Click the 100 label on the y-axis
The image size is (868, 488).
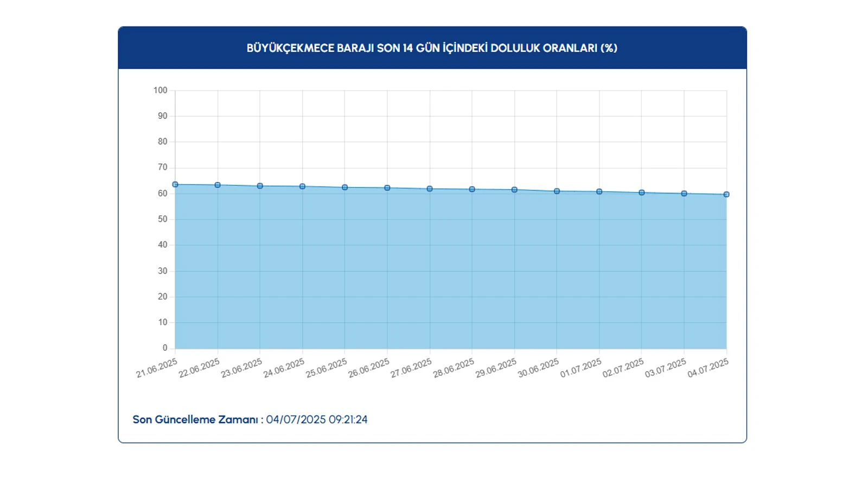point(161,91)
